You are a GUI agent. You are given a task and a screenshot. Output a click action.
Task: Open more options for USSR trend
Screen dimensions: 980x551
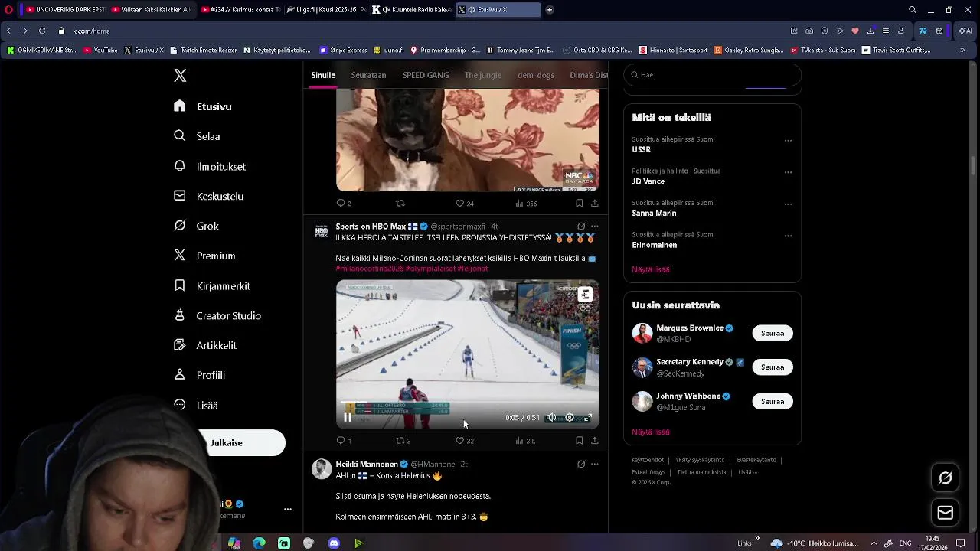788,141
